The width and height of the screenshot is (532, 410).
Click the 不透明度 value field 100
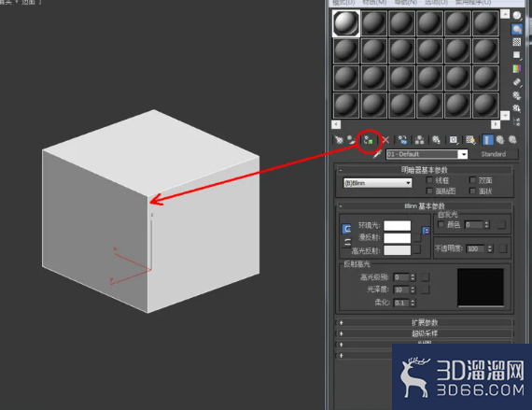click(476, 248)
